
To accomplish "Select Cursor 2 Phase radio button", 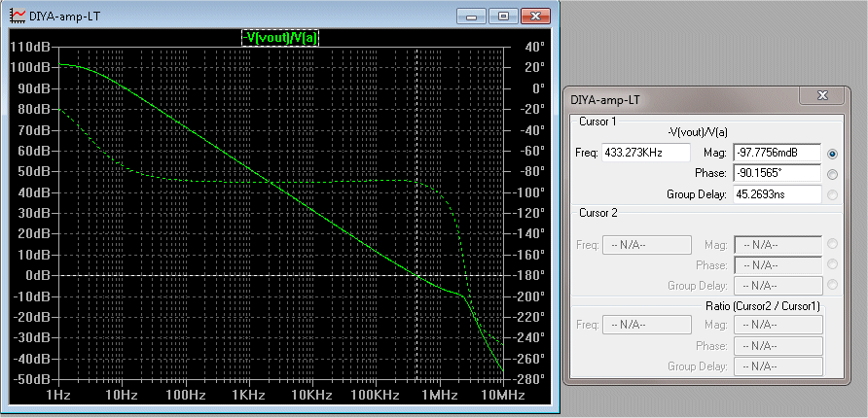I will (x=832, y=264).
